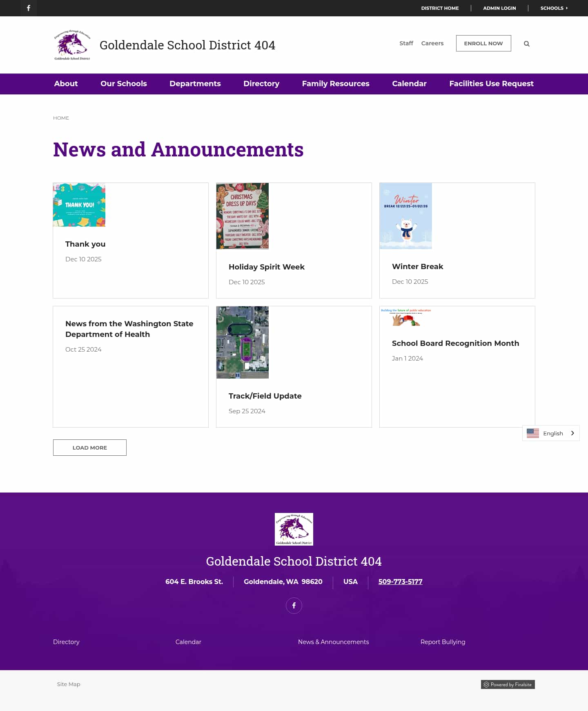Click the HOME breadcrumb
The width and height of the screenshot is (588, 711).
point(61,118)
